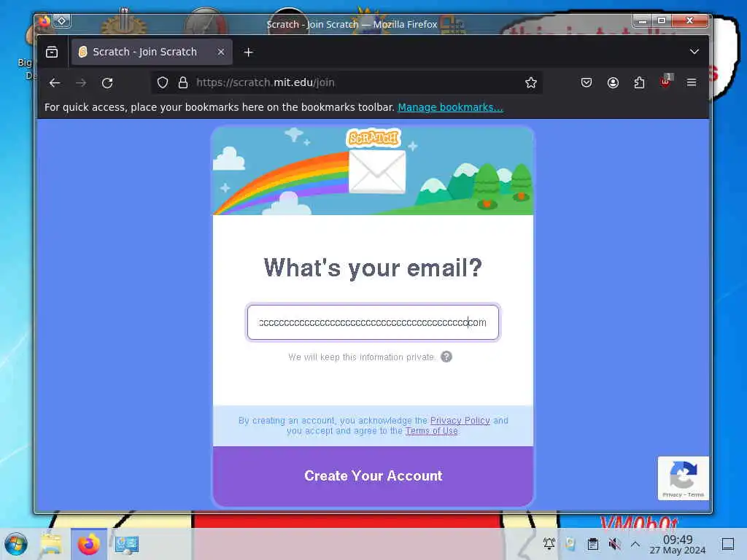Click the Firefox taskbar icon
747x560 pixels.
(x=89, y=544)
